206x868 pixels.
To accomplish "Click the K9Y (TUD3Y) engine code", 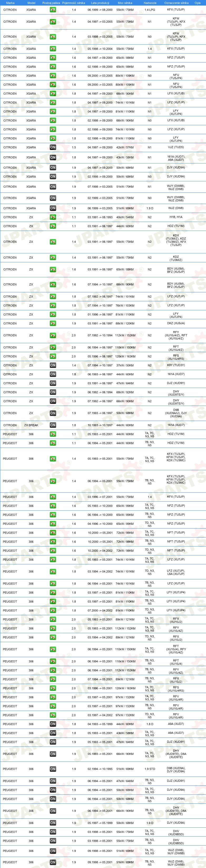I will point(176,365).
